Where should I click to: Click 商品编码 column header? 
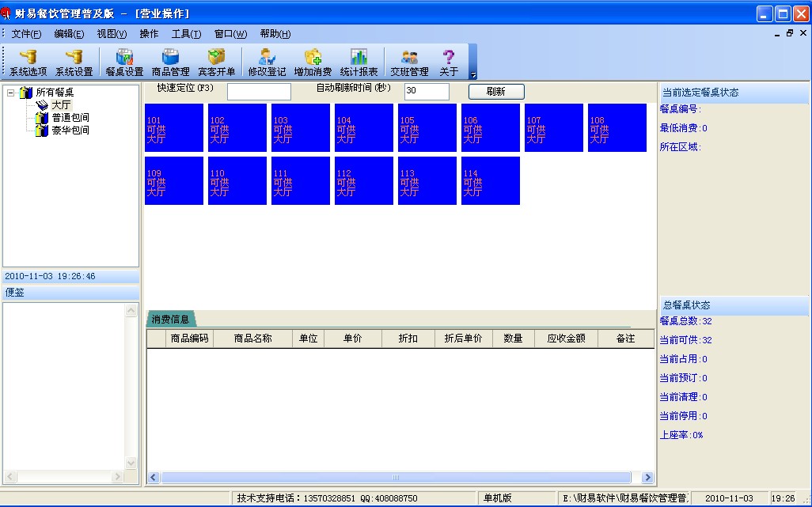click(189, 339)
